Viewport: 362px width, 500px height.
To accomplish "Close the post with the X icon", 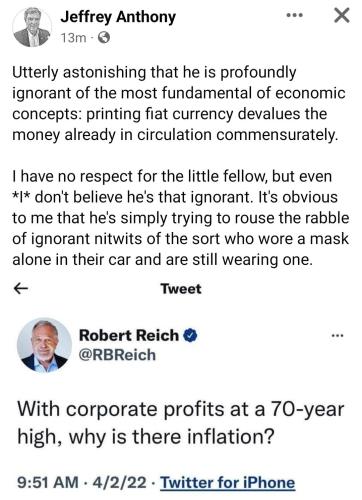I will [x=342, y=15].
